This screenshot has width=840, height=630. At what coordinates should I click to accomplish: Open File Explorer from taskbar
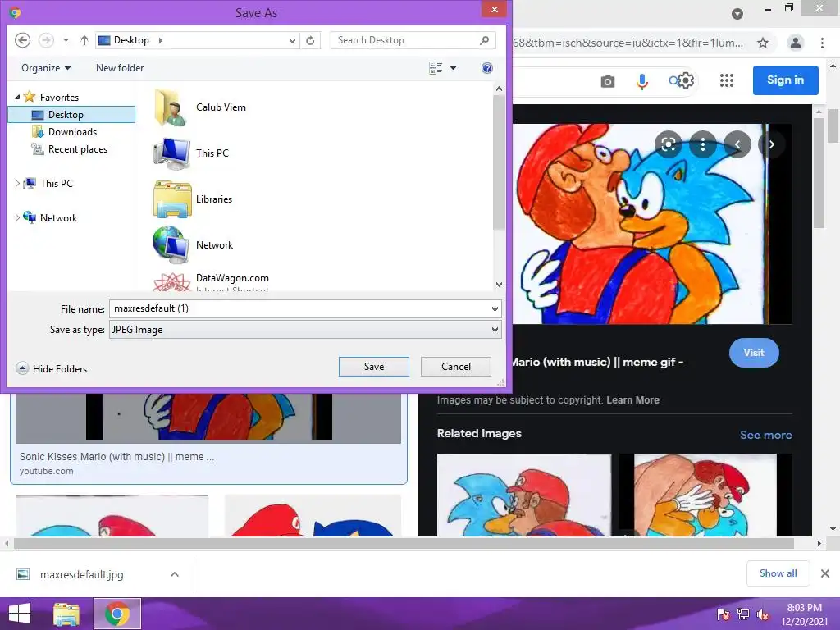click(x=66, y=614)
